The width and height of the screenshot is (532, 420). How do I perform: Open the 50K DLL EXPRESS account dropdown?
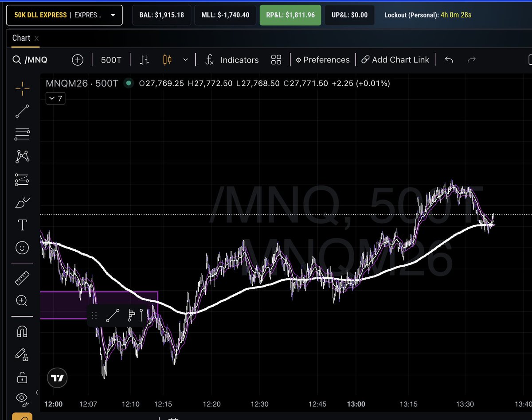point(64,15)
